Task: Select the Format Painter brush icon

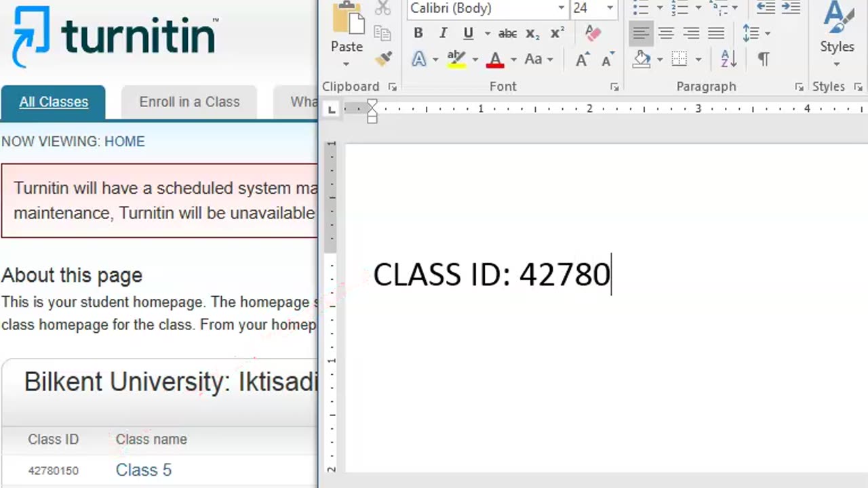Action: pos(383,59)
